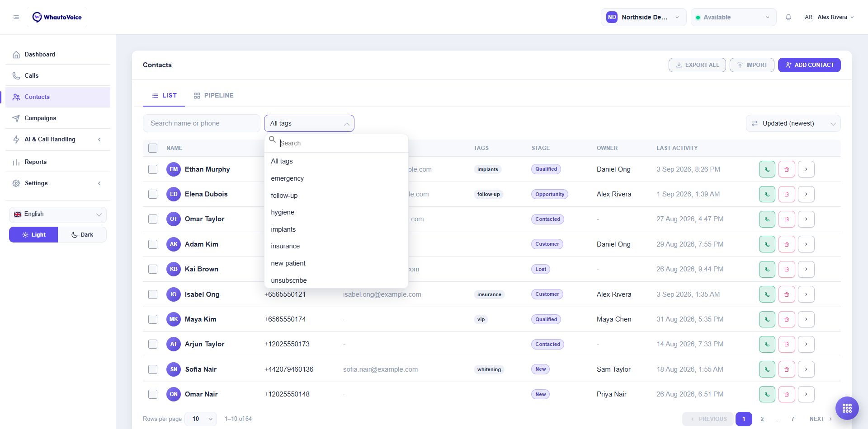Select Ethan Murphy's row checkbox
This screenshot has width=868, height=429.
(153, 169)
